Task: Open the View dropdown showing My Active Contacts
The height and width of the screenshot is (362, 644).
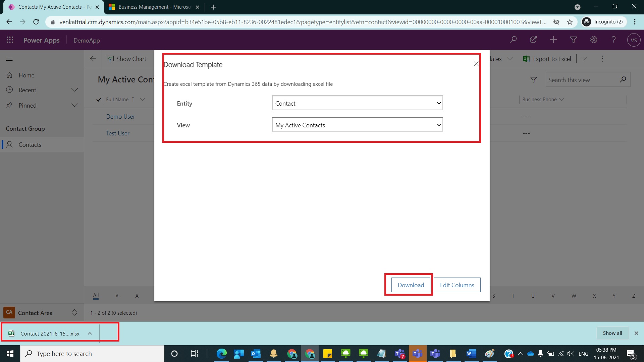Action: pos(357,125)
